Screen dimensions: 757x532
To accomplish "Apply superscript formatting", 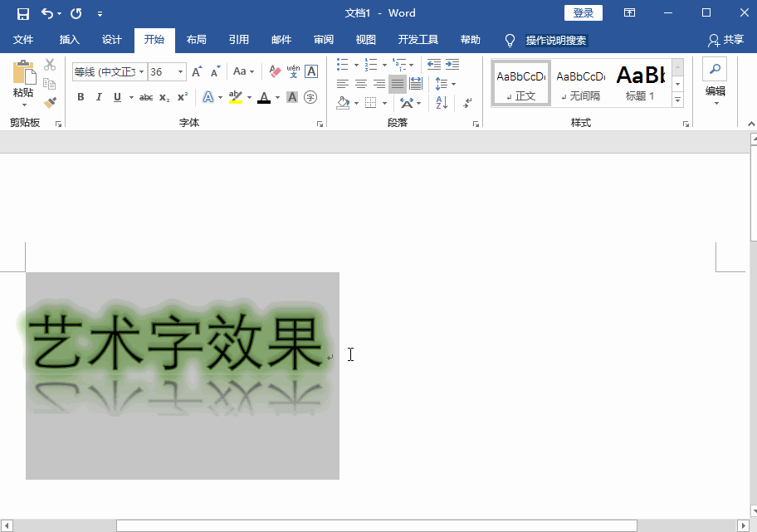I will (183, 95).
